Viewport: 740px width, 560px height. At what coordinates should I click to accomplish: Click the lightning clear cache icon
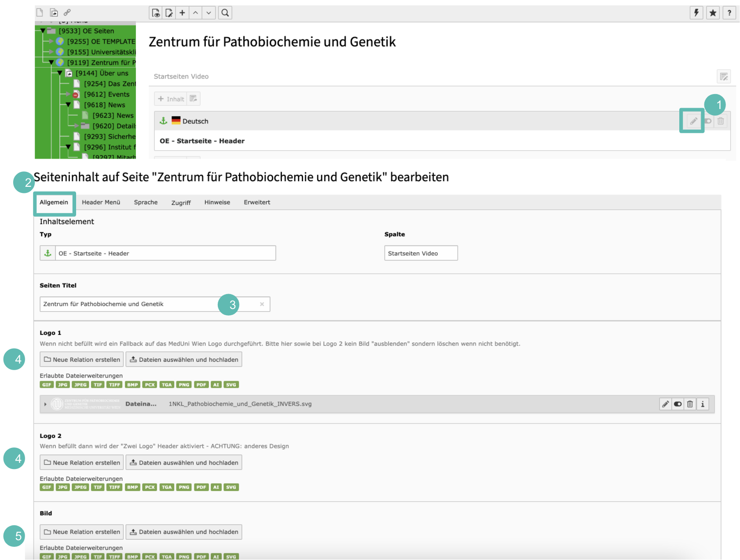[x=696, y=13]
